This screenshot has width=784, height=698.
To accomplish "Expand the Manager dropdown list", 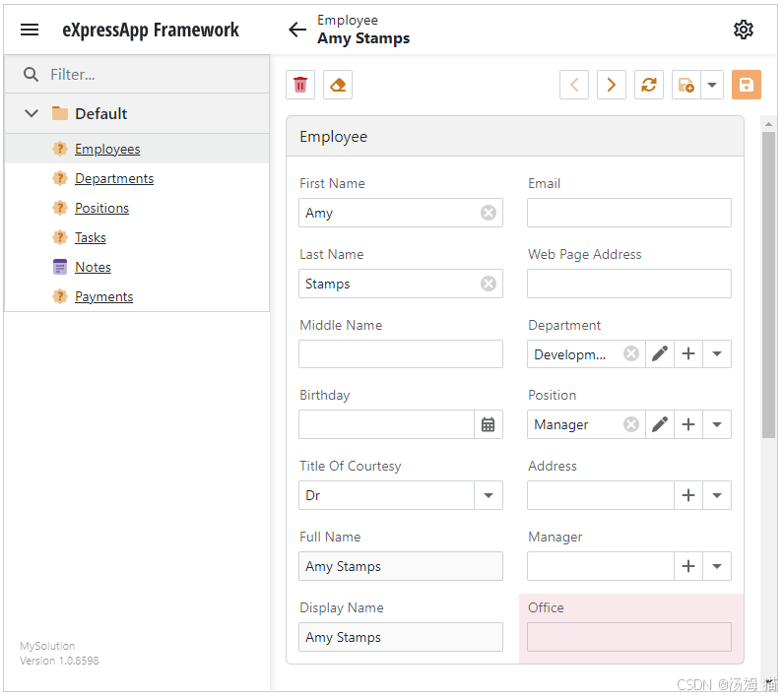I will [717, 566].
